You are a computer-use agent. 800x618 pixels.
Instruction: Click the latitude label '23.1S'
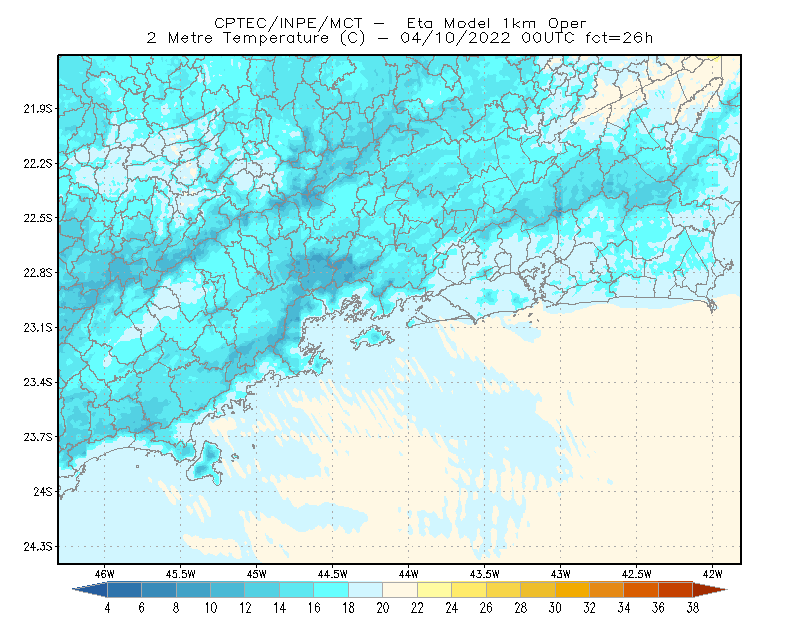click(x=37, y=328)
